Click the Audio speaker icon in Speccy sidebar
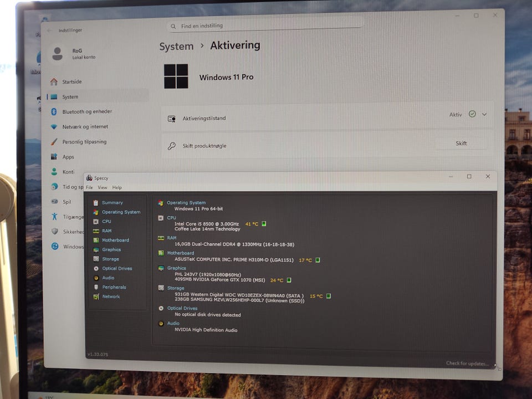 (x=96, y=278)
